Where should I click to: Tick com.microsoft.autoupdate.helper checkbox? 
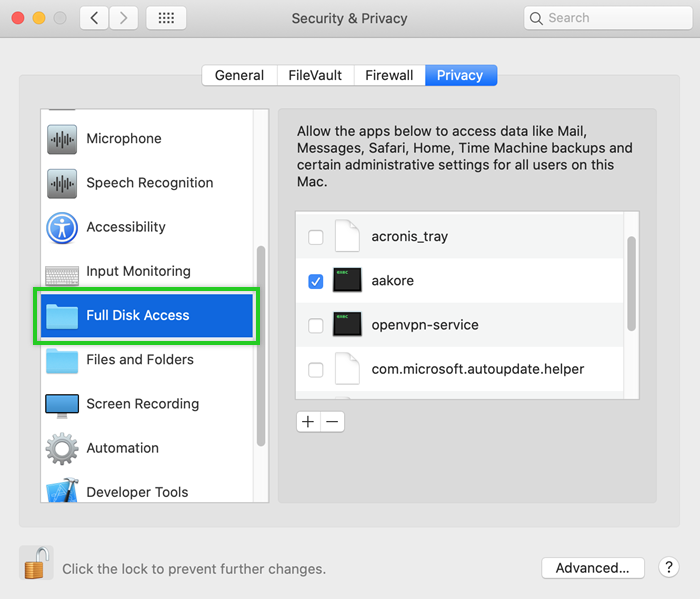pyautogui.click(x=316, y=370)
